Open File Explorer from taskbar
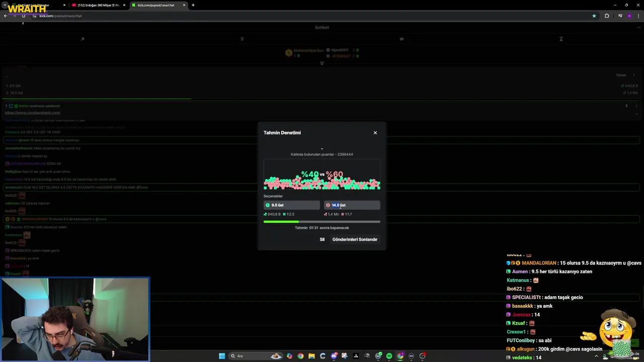644x362 pixels. pos(311,356)
